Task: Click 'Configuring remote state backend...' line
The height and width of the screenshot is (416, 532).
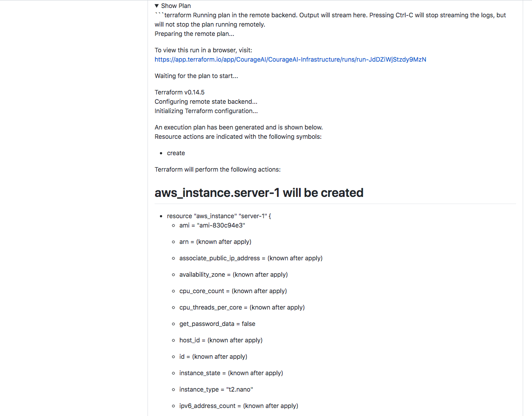Action: (x=206, y=102)
